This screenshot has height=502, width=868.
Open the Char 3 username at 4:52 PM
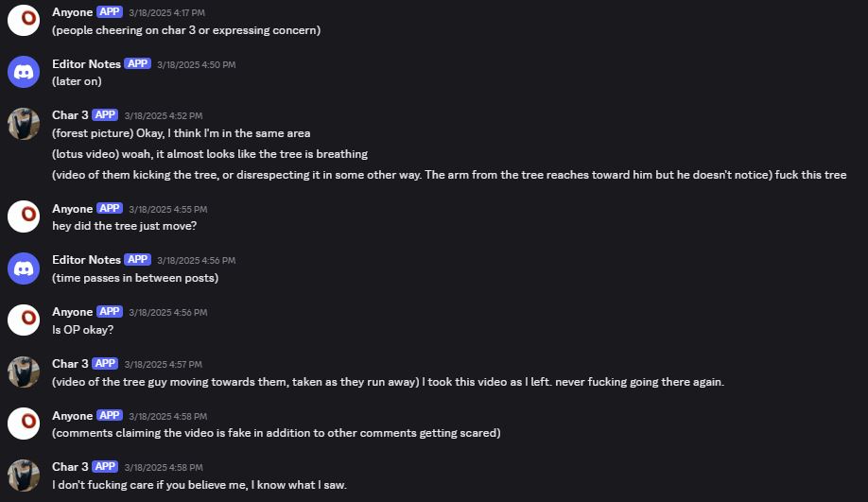tap(70, 115)
